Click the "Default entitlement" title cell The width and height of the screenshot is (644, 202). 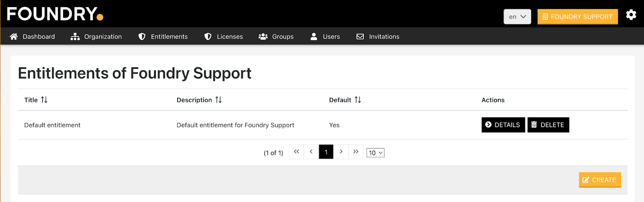pyautogui.click(x=52, y=125)
